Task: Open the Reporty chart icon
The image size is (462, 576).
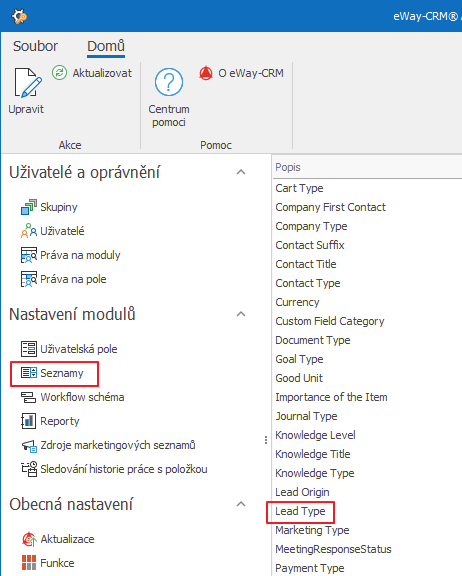Action: click(29, 421)
